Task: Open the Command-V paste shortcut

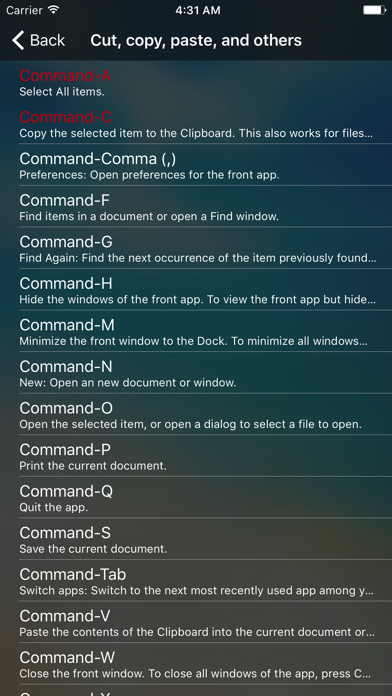Action: click(x=196, y=621)
